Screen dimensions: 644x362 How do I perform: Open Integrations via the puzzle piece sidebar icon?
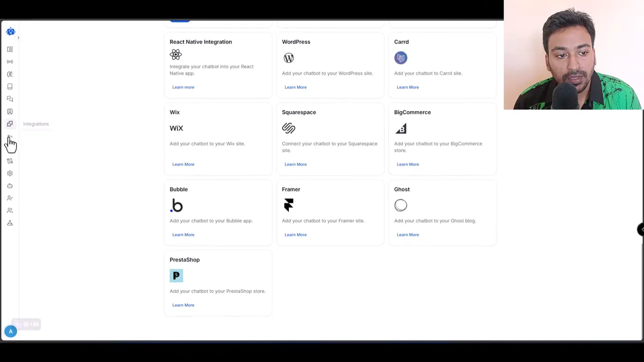10,124
